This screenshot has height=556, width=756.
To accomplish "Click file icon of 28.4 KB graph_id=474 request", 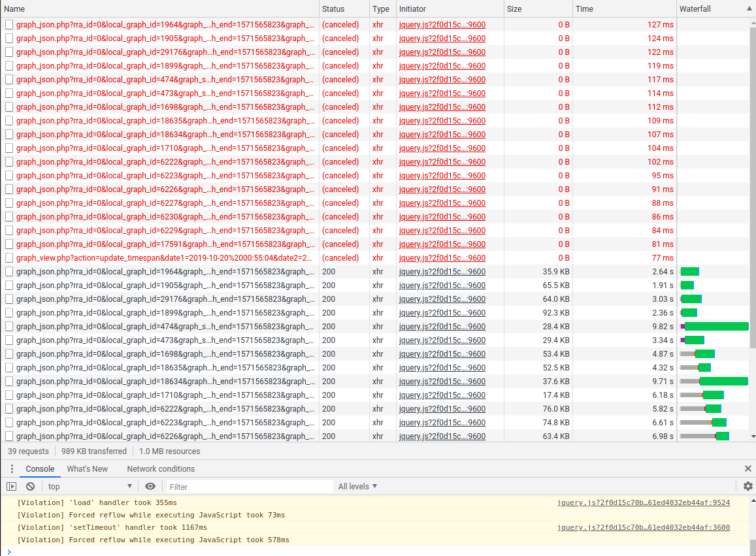I will pyautogui.click(x=9, y=327).
